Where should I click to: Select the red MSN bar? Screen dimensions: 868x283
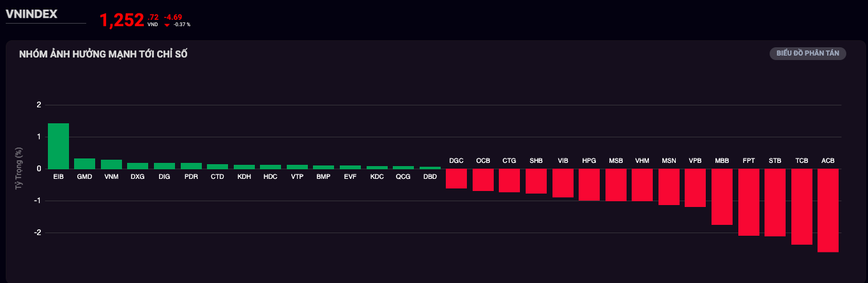point(669,187)
